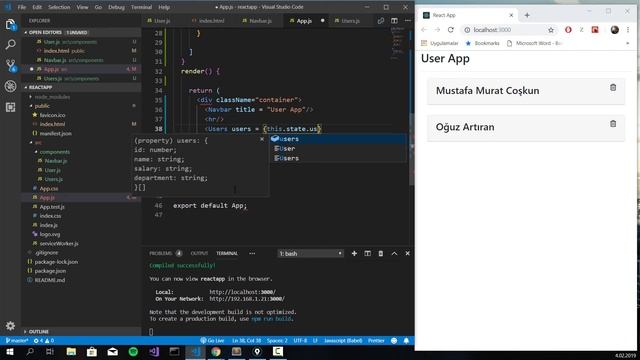Open the File menu
This screenshot has height=360, width=640.
tap(22, 7)
